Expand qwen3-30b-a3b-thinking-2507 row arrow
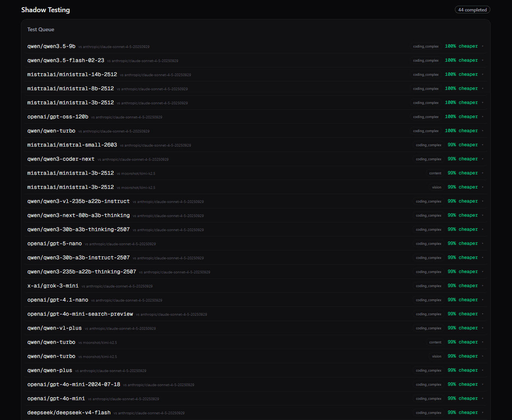Screen dimensions: 512x420 pos(483,230)
